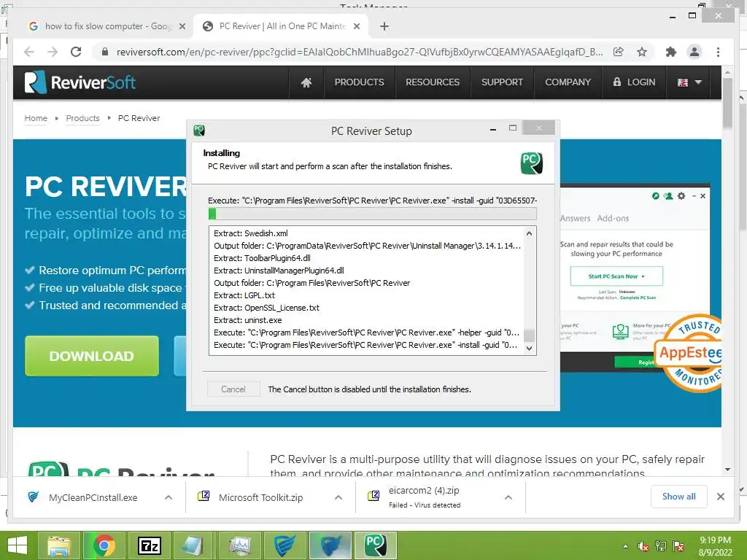
Task: Go to the ReviverSoft home icon
Action: point(306,82)
